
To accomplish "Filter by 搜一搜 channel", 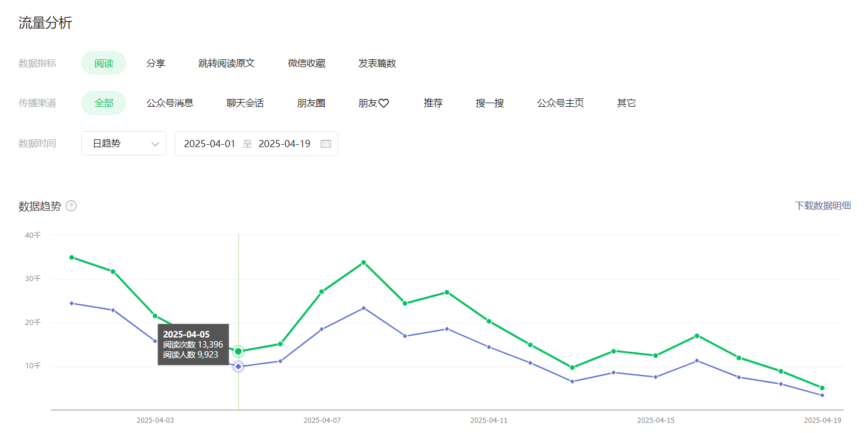I will pyautogui.click(x=490, y=103).
